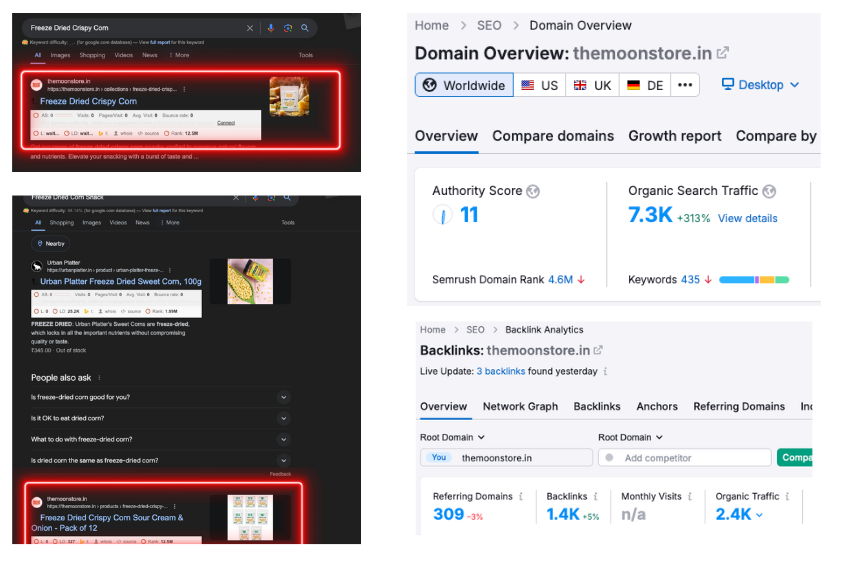Open the first Root Domain dropdown

point(452,437)
